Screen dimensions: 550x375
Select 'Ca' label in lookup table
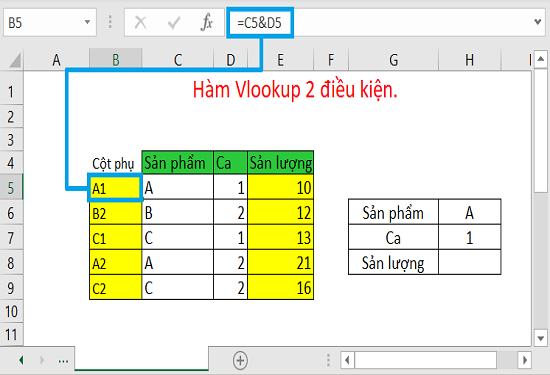pos(393,237)
